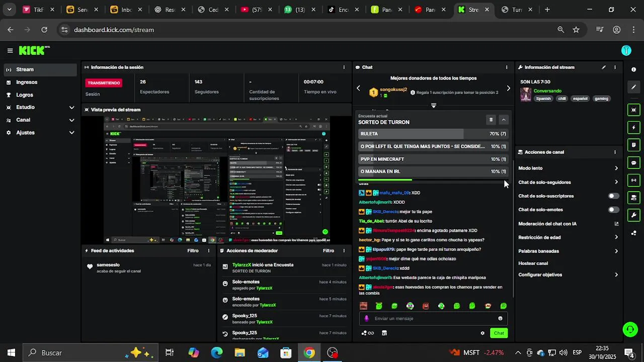644x362 pixels.
Task: Delete the current SORTEO DE TURRON poll
Action: click(x=491, y=120)
